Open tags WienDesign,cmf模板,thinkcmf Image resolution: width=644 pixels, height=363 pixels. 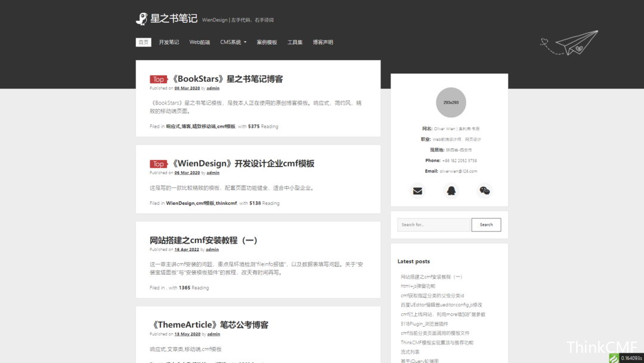pos(202,203)
